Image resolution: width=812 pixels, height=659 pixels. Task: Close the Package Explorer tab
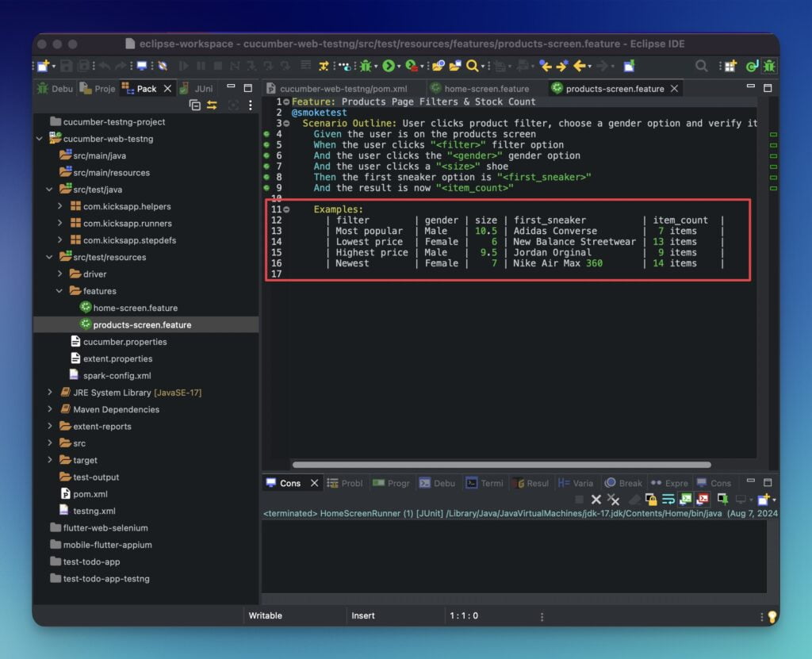[167, 89]
